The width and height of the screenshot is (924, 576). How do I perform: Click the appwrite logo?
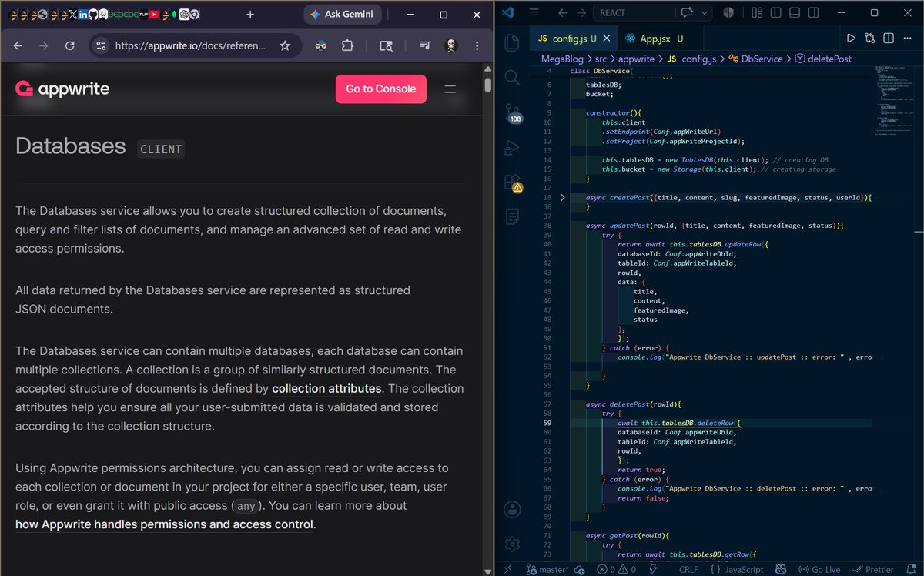pyautogui.click(x=62, y=89)
